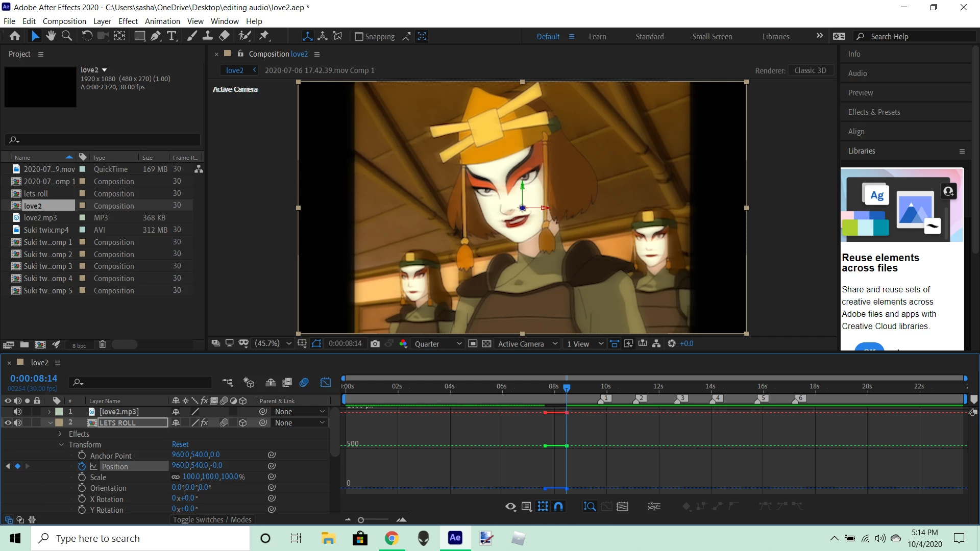This screenshot has width=980, height=551.
Task: Switch to Small Screen workspace
Action: 712,37
